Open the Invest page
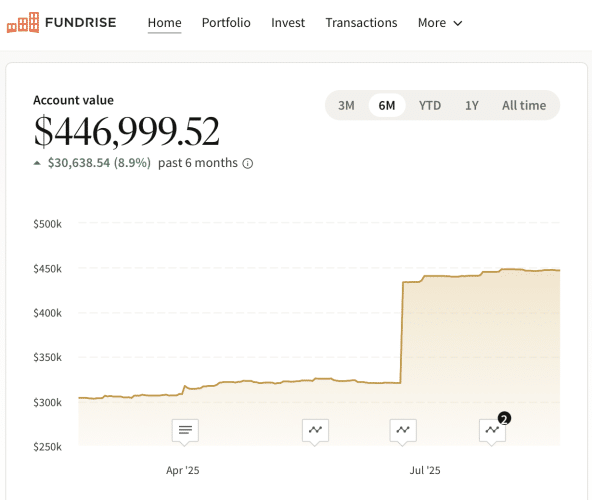 (288, 23)
